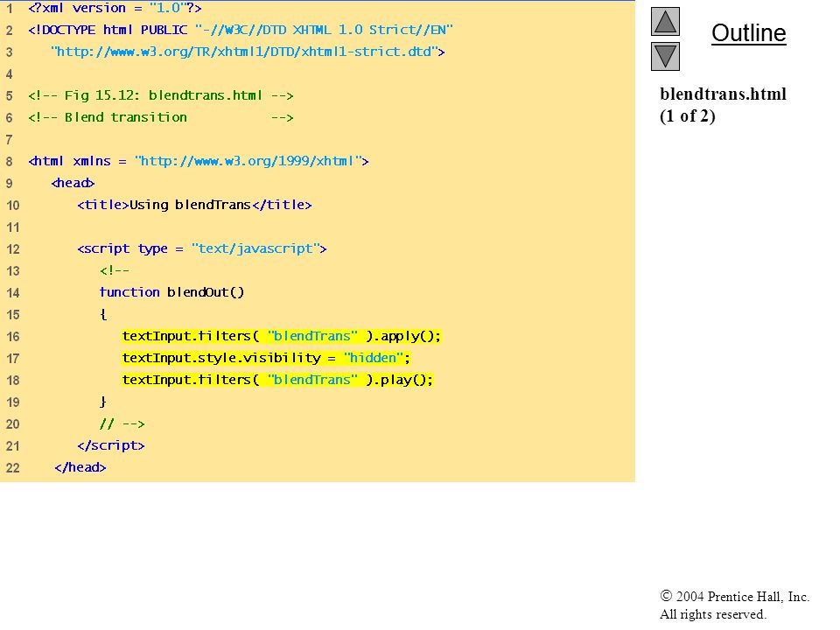This screenshot has height=630, width=840.
Task: Click the "// -->" comment on line 20
Action: pos(122,423)
